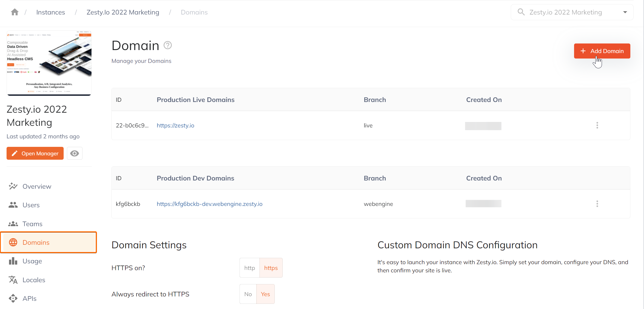
Task: Click Created On header in live domains table
Action: click(x=484, y=100)
